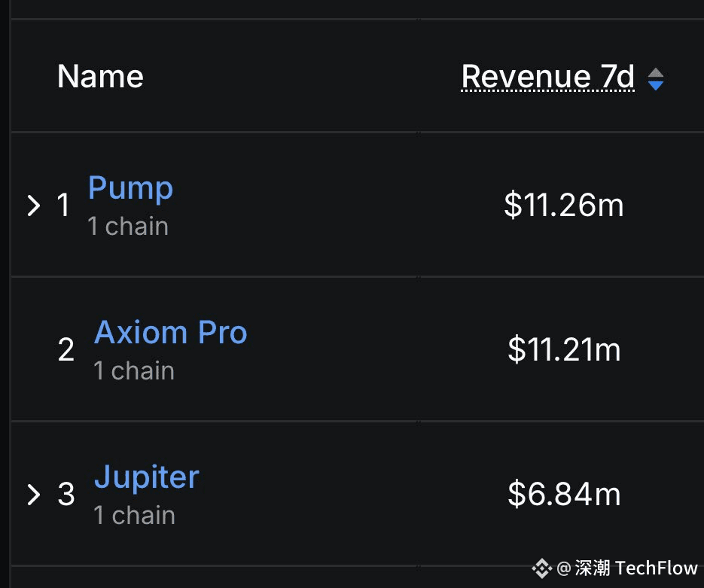The height and width of the screenshot is (588, 704).
Task: Click the 1 chain label under Jupiter
Action: (134, 515)
